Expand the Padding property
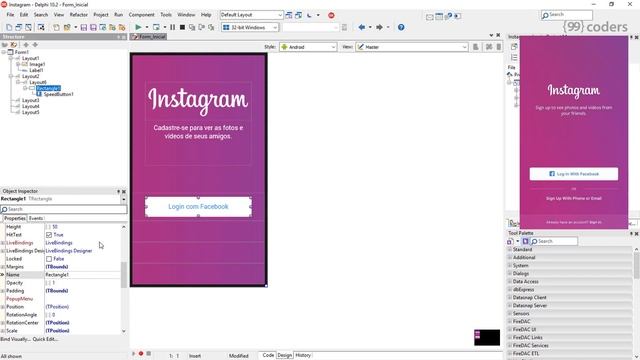Viewport: 640px width, 360px height. (x=3, y=291)
